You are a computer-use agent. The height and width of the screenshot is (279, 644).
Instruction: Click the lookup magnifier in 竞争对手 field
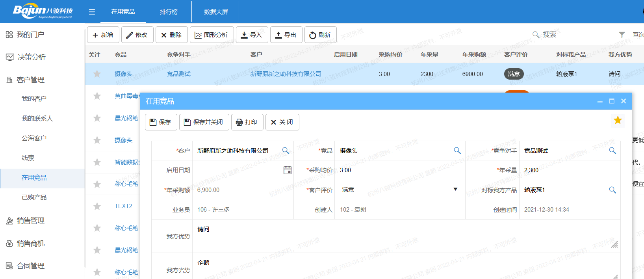[x=612, y=151]
